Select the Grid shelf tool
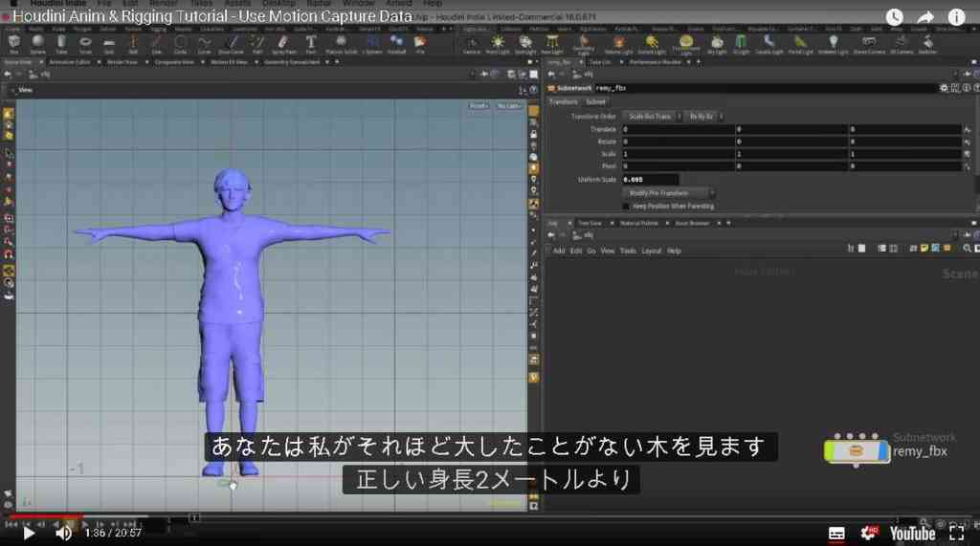 pyautogui.click(x=109, y=44)
